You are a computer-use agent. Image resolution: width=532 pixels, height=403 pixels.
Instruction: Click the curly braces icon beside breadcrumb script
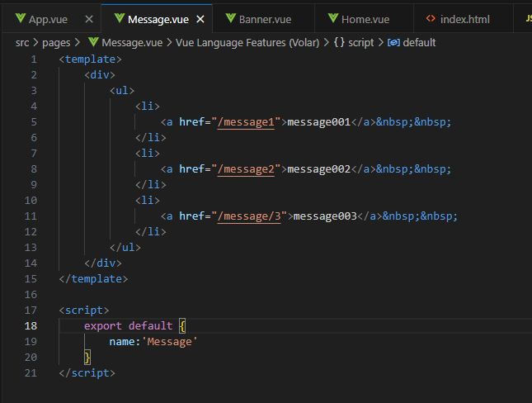340,42
